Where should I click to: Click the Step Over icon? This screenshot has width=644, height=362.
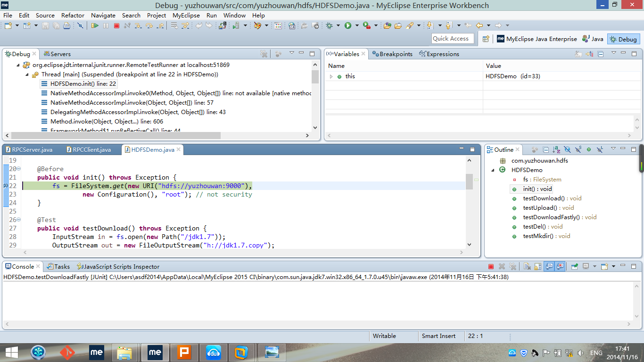149,25
